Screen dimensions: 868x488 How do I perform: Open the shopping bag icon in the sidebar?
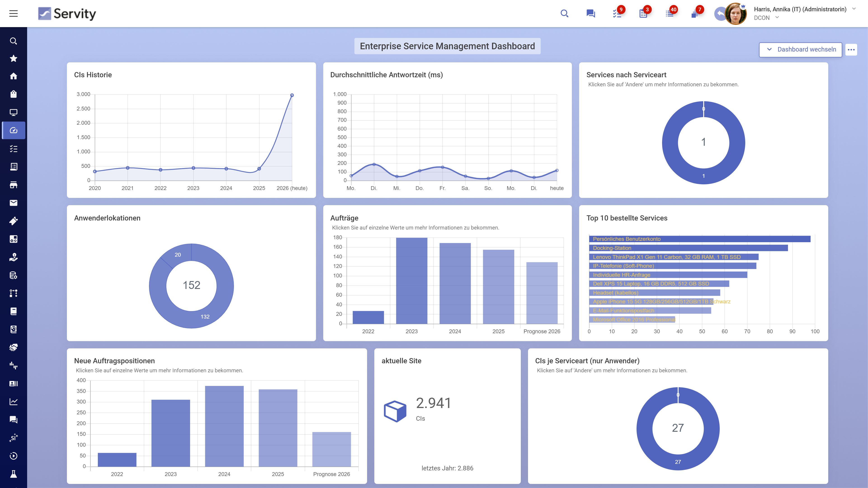pyautogui.click(x=14, y=94)
